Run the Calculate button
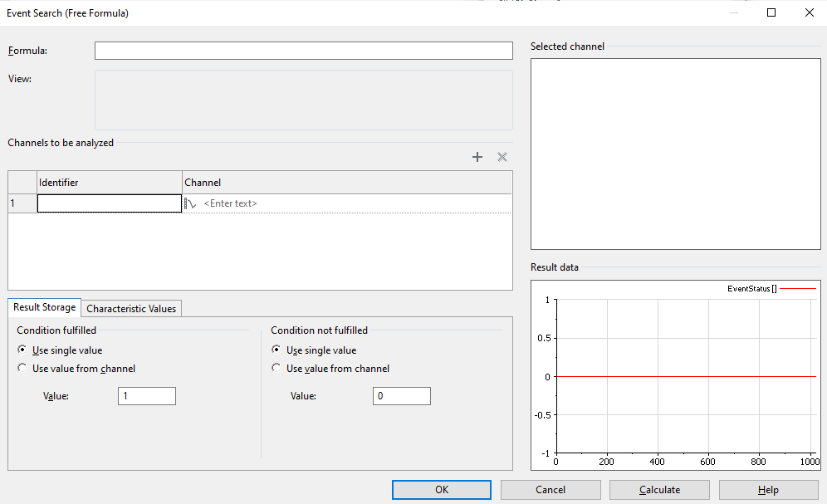The height and width of the screenshot is (504, 827). (x=659, y=490)
